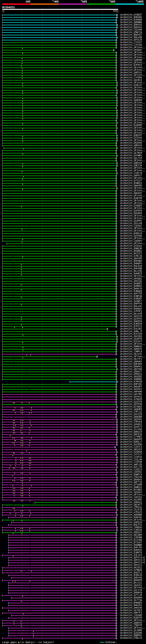Select hit label UniRef100_A7Q8U7
This screenshot has height=644, width=146.
[x=131, y=15]
